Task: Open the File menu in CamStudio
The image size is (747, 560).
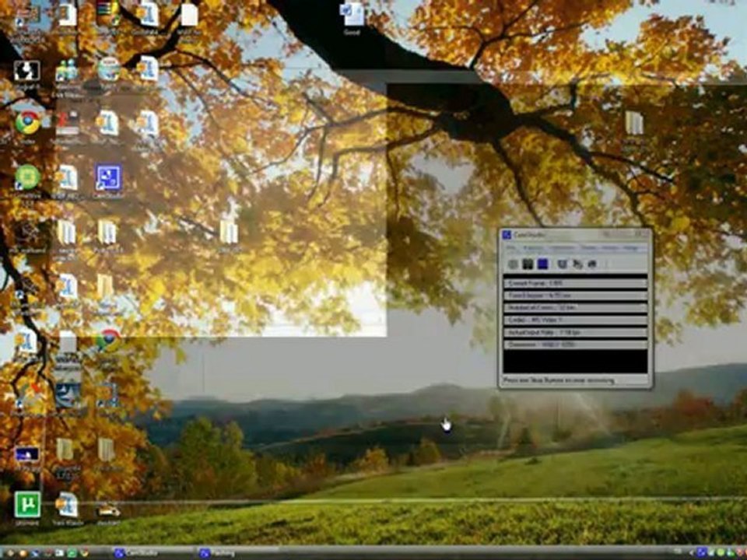Action: pyautogui.click(x=511, y=248)
